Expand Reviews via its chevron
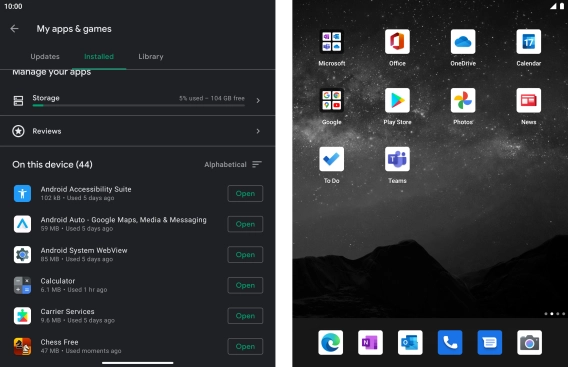The width and height of the screenshot is (568, 367). pos(258,131)
